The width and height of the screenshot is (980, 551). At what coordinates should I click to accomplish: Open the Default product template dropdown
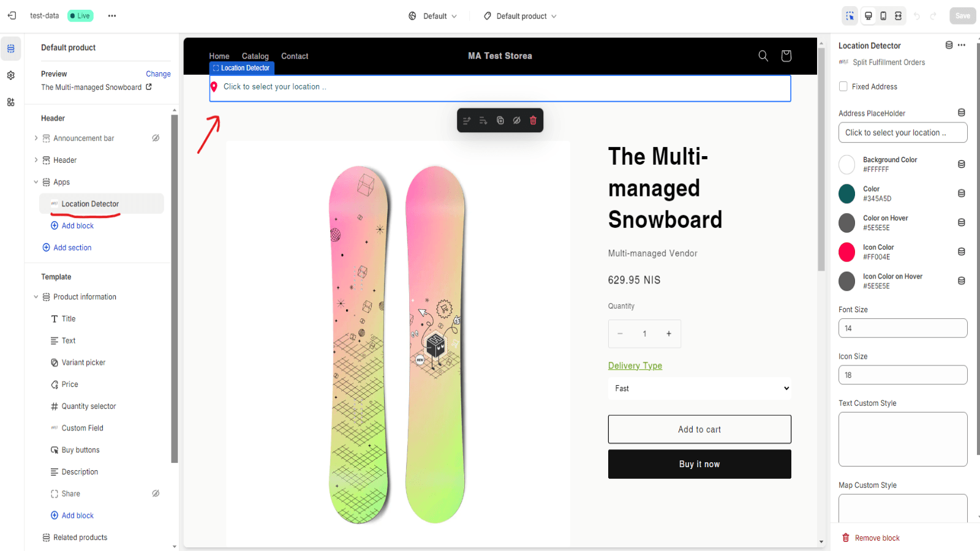point(521,17)
